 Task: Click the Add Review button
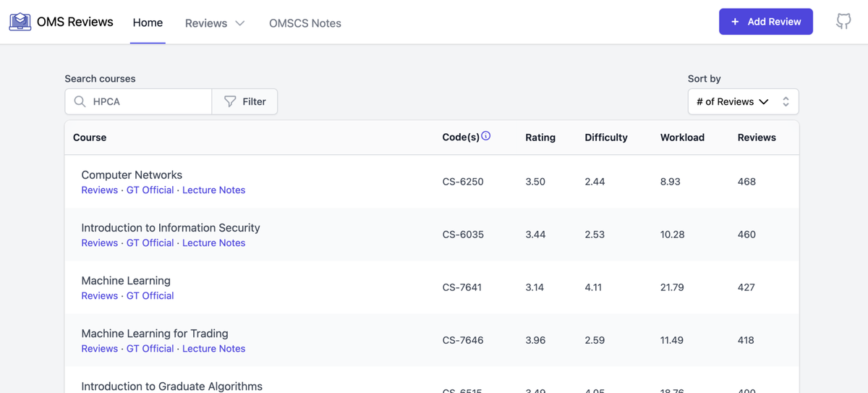coord(765,22)
